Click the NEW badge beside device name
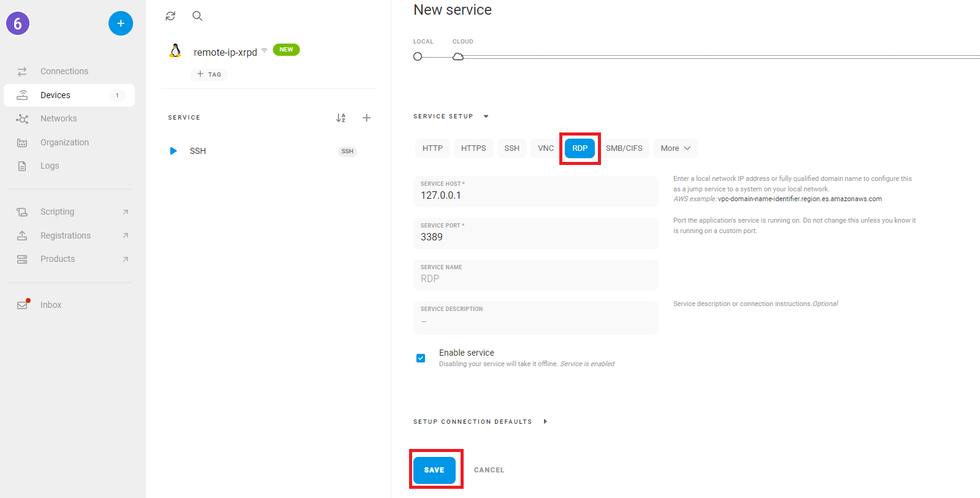The width and height of the screenshot is (980, 498). click(x=286, y=50)
